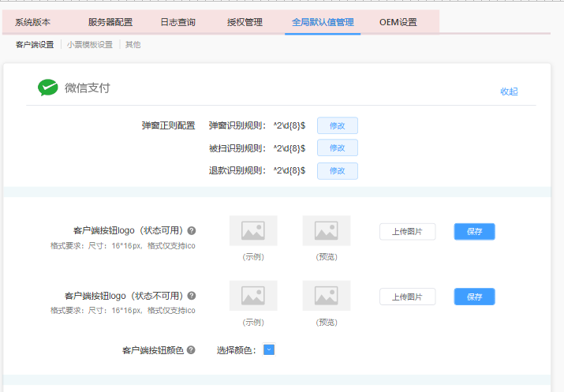This screenshot has width=564, height=392.
Task: Click 上传图片 for 状态可用 logo
Action: (407, 231)
